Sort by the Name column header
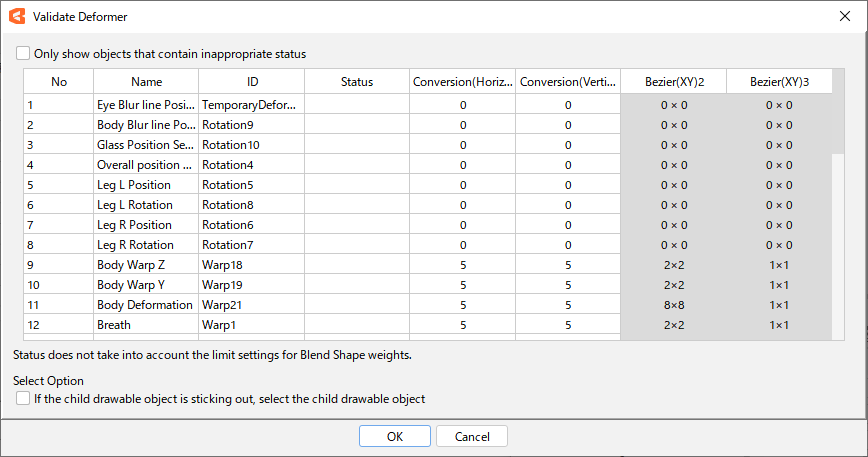 tap(146, 82)
